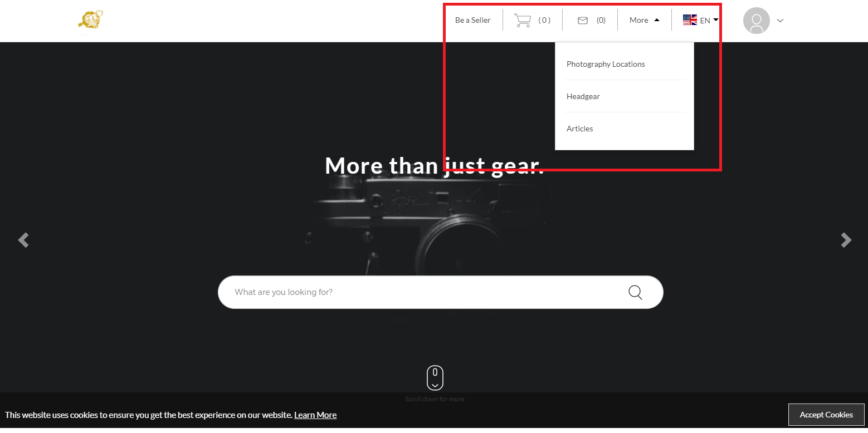Image resolution: width=868 pixels, height=433 pixels.
Task: Click the user profile avatar
Action: (x=756, y=21)
